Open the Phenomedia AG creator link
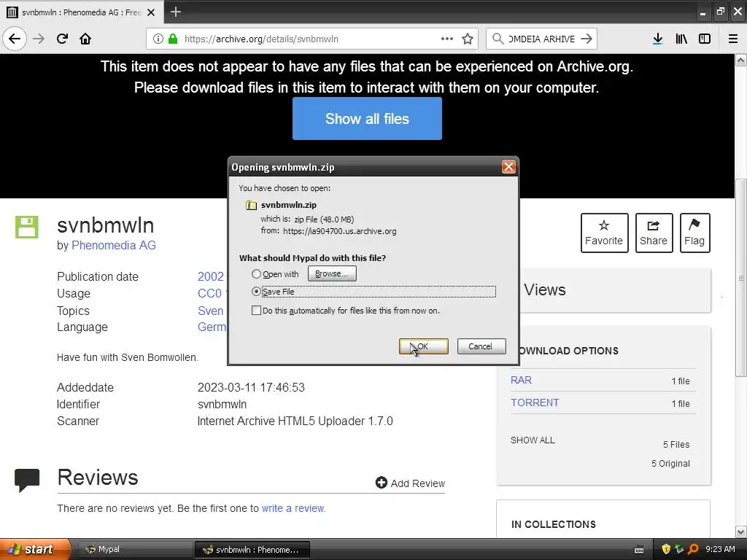 pyautogui.click(x=113, y=245)
